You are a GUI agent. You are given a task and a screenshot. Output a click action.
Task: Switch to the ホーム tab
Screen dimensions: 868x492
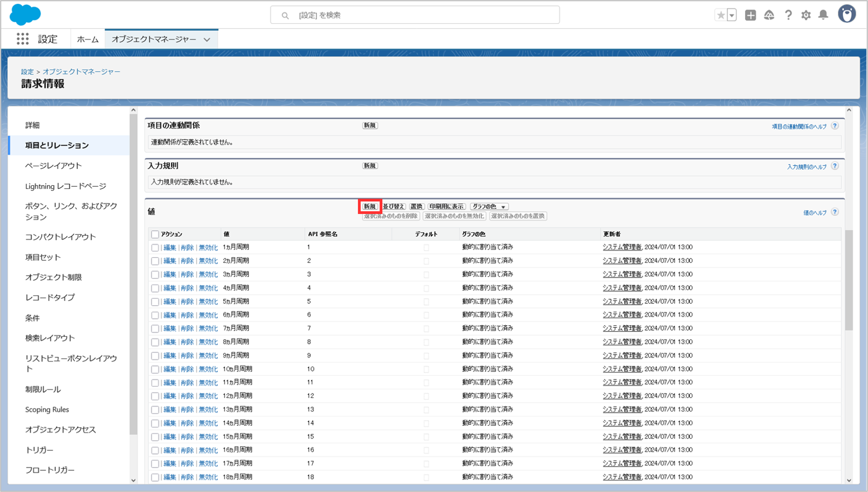click(x=87, y=39)
